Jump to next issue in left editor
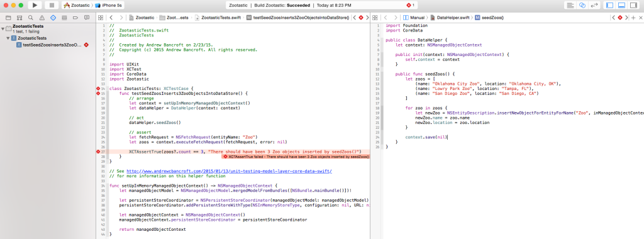 (367, 18)
